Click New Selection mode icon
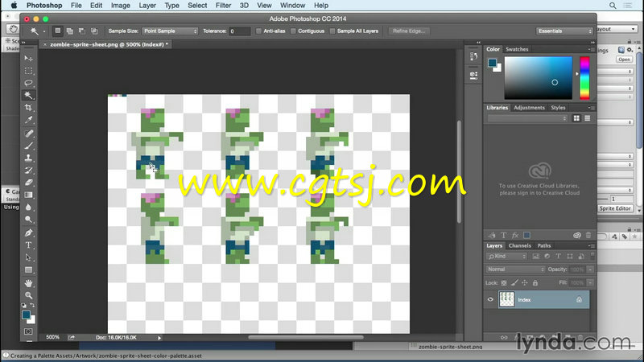Screen dimensions: 644x362 point(58,31)
